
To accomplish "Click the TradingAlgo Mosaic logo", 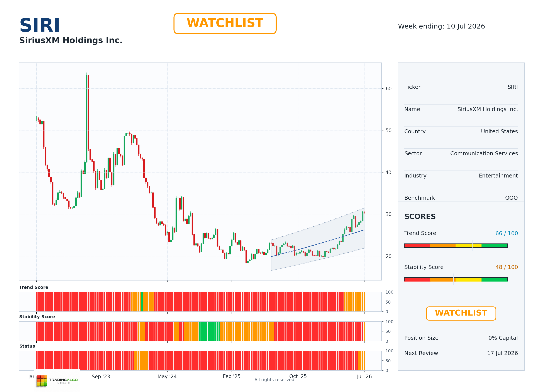I will tap(57, 380).
